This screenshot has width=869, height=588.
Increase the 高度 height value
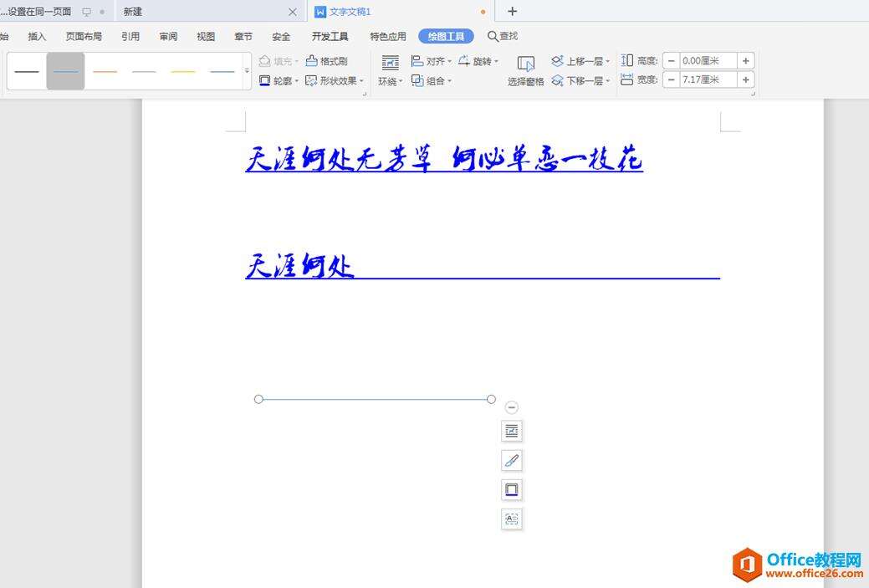(x=746, y=61)
